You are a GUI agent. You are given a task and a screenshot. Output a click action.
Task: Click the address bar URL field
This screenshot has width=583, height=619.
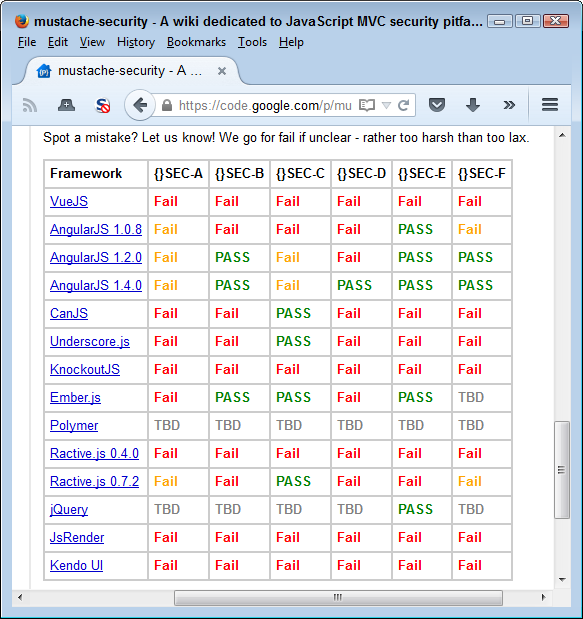pyautogui.click(x=265, y=105)
